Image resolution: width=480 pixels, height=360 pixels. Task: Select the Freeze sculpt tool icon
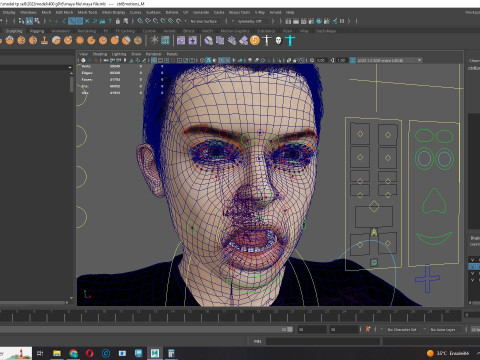tap(154, 41)
